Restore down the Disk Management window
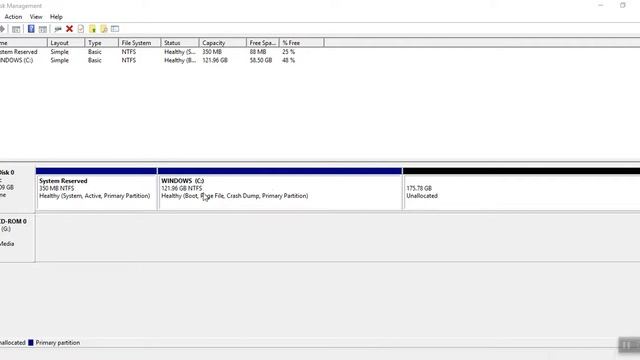The height and width of the screenshot is (360, 640). pyautogui.click(x=622, y=5)
